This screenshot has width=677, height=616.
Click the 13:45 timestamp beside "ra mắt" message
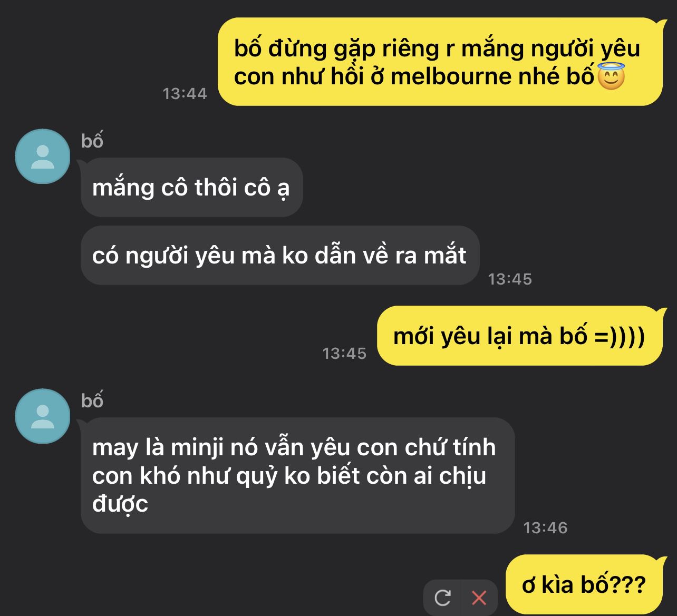pos(510,279)
